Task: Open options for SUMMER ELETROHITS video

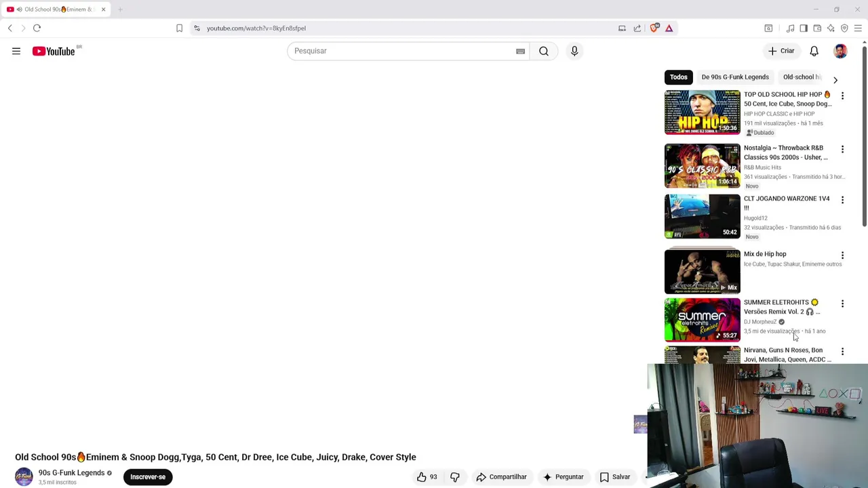Action: coord(842,304)
